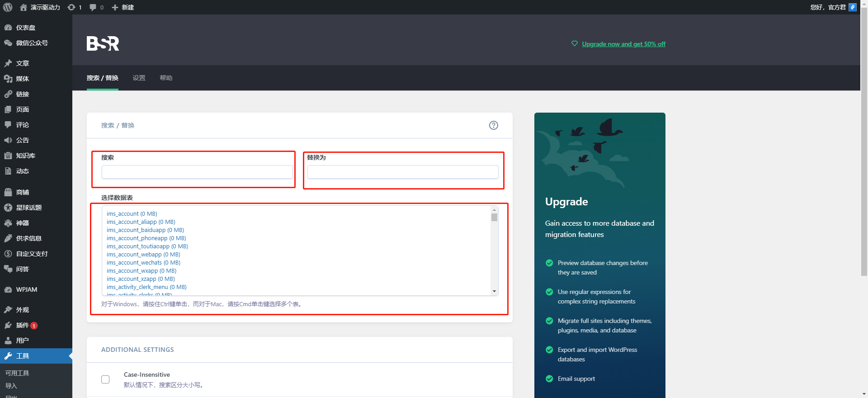Click the BSR plugin logo

103,43
